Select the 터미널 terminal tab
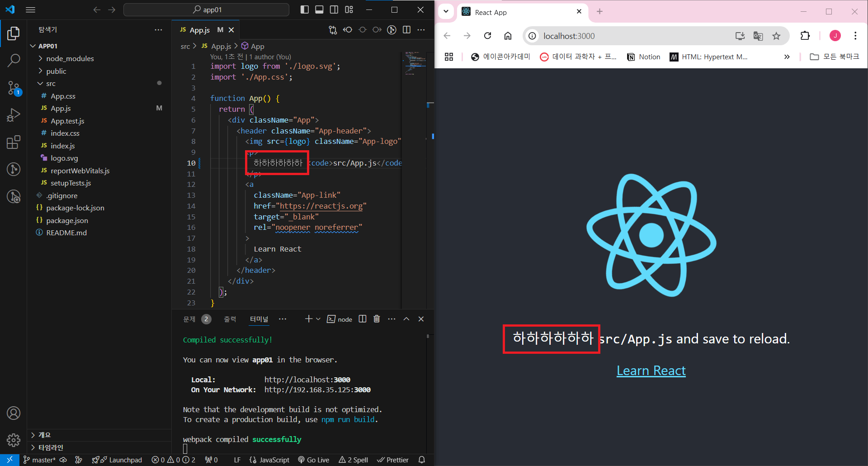Screen dimensions: 868x466 259,319
